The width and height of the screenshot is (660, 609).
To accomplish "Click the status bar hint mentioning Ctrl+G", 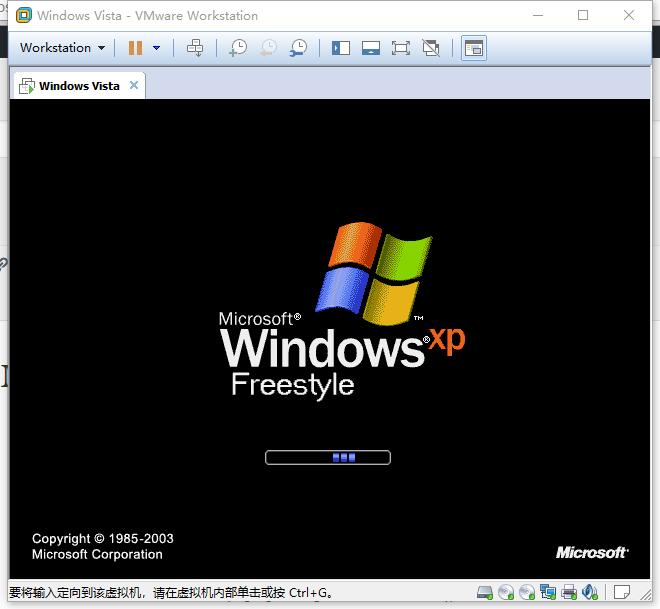I will (x=172, y=593).
